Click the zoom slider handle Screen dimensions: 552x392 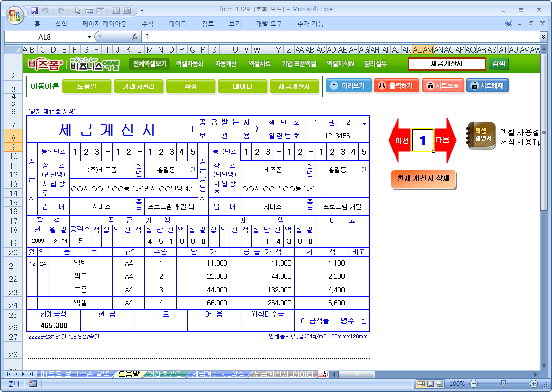(503, 384)
